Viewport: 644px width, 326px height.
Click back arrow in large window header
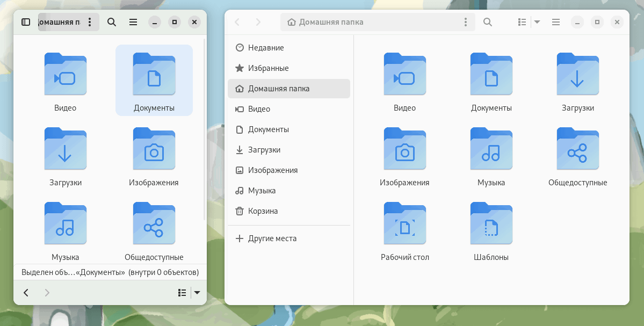coord(237,22)
